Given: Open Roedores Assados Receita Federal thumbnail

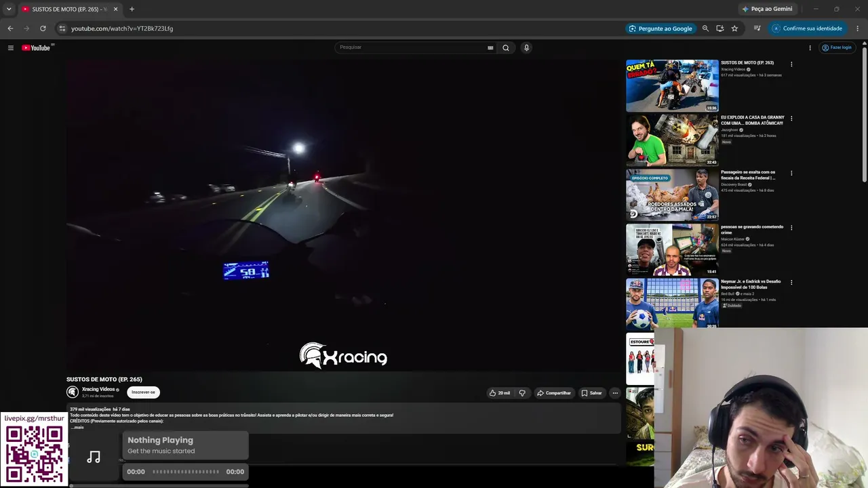Looking at the screenshot, I should click(x=672, y=195).
